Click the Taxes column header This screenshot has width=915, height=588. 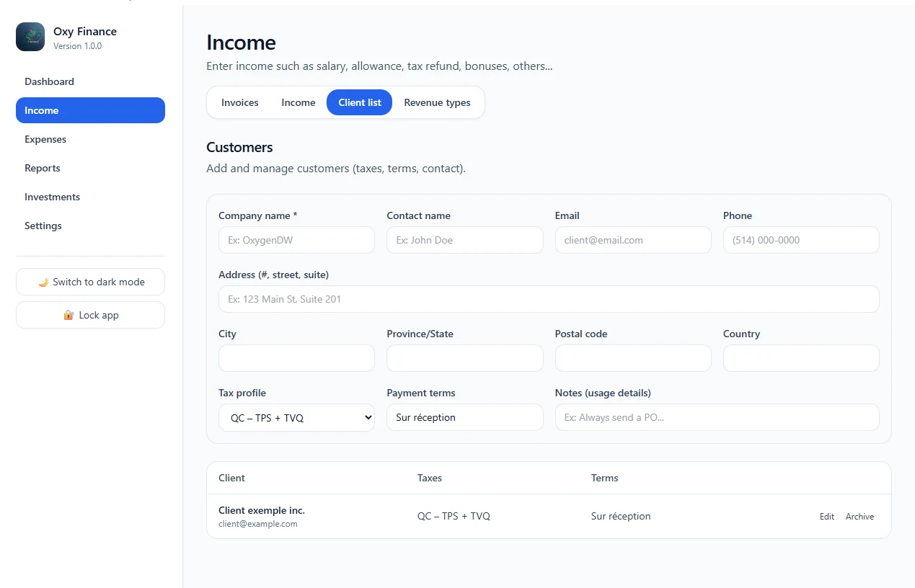pyautogui.click(x=430, y=478)
